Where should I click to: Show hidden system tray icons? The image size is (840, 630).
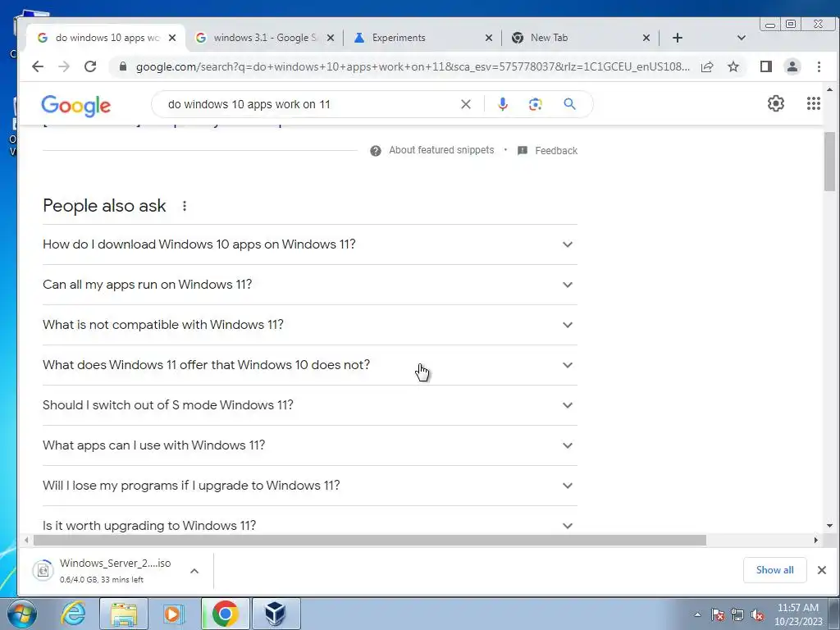(x=697, y=615)
